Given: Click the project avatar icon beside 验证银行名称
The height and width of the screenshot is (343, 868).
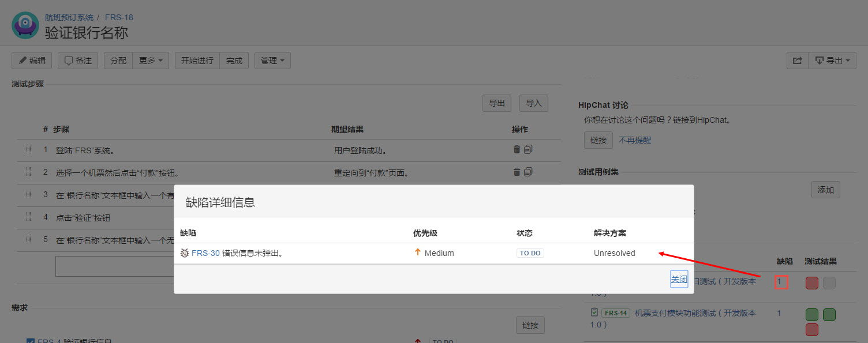Looking at the screenshot, I should point(25,25).
